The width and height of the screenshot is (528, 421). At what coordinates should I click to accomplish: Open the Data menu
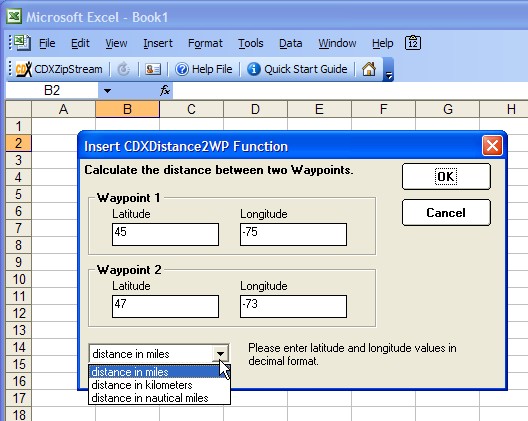(291, 43)
